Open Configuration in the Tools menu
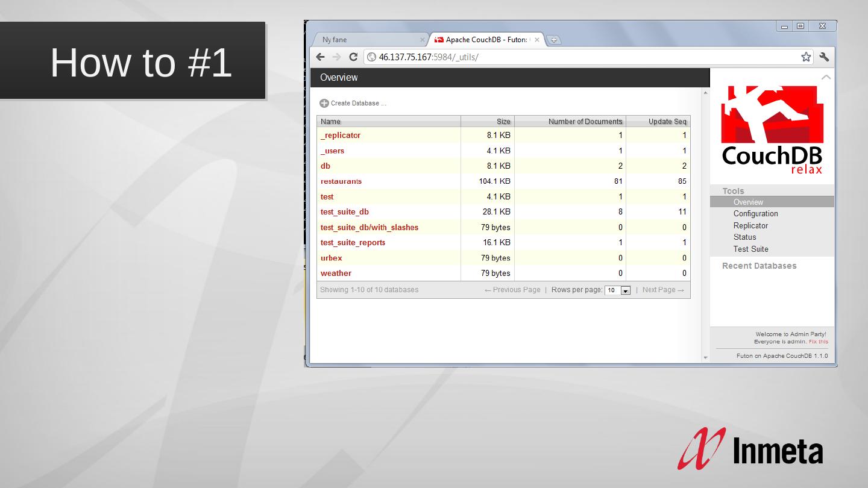This screenshot has width=868, height=488. tap(755, 214)
